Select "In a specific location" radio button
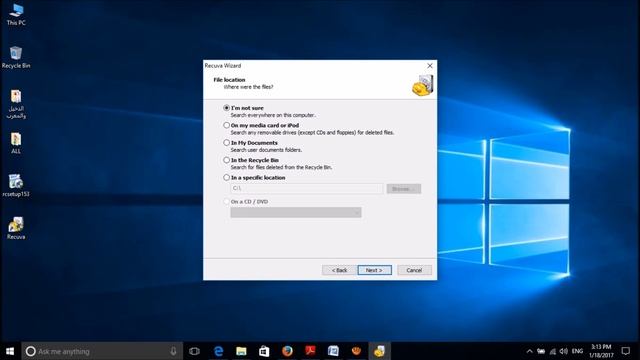 227,178
